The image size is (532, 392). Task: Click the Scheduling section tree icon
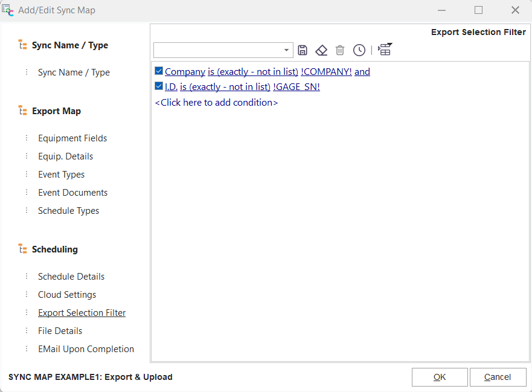click(23, 249)
